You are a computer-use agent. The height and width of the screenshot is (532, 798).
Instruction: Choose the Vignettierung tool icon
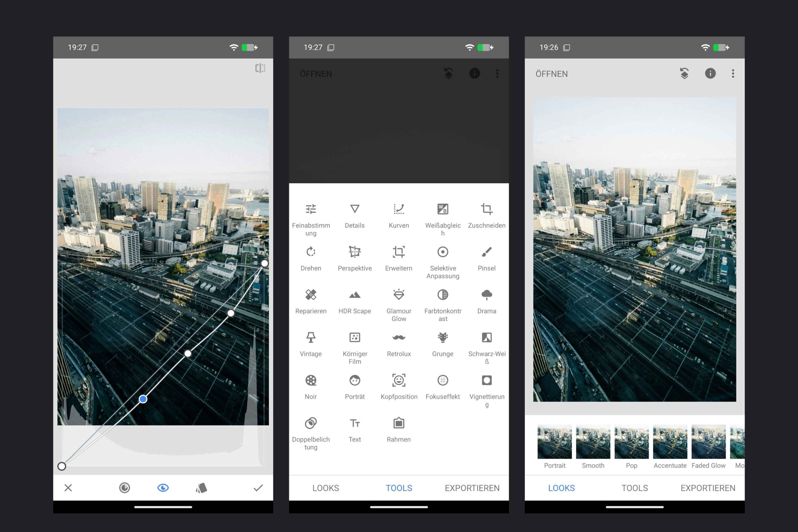[x=487, y=380]
